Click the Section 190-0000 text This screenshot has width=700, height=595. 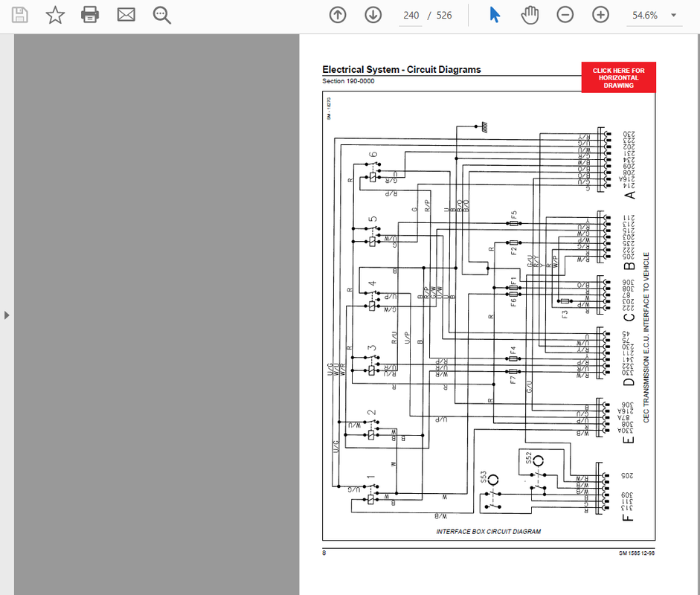tap(348, 81)
